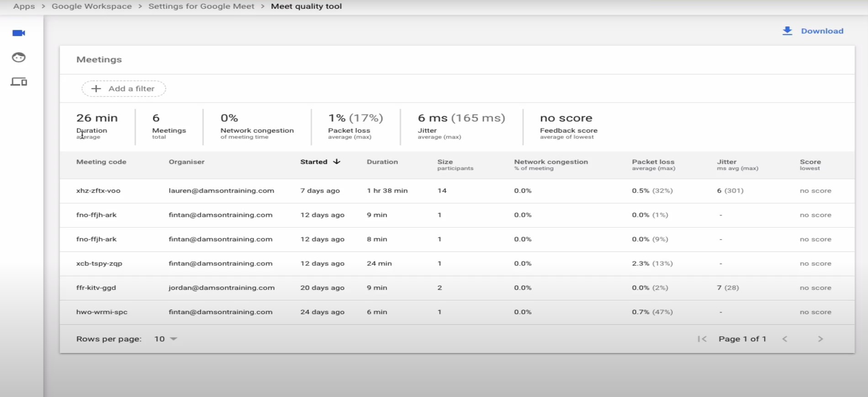The height and width of the screenshot is (397, 868).
Task: Open meeting fno-ffjh-ark lasting 8 min
Action: (x=96, y=239)
